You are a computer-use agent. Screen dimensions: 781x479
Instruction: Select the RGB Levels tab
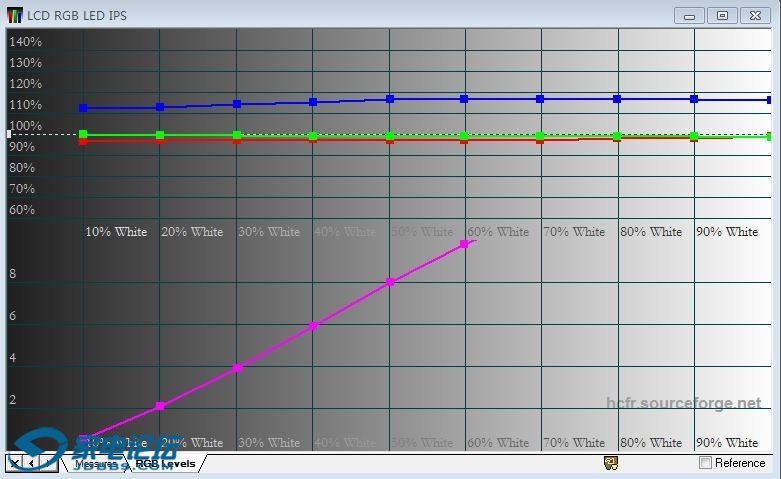pos(165,464)
